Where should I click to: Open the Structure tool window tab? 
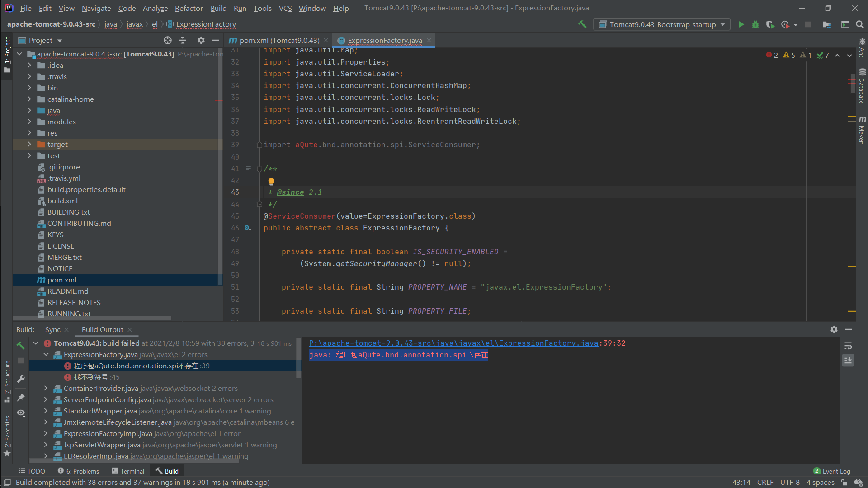click(7, 382)
